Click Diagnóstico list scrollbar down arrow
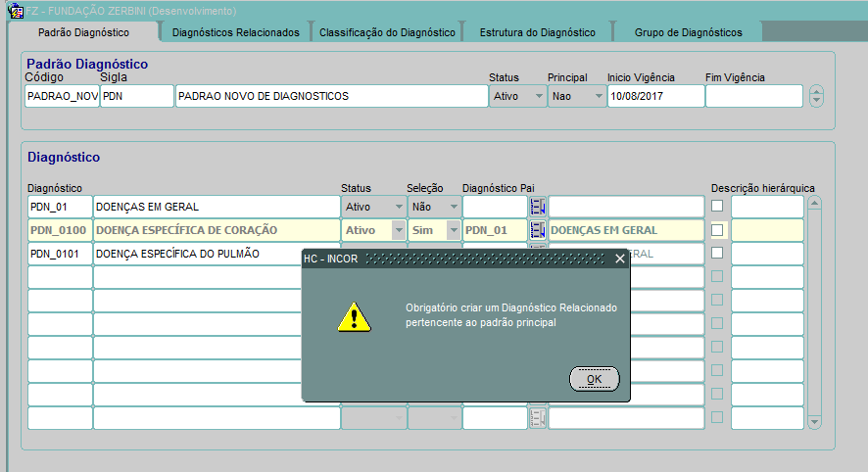 click(814, 422)
